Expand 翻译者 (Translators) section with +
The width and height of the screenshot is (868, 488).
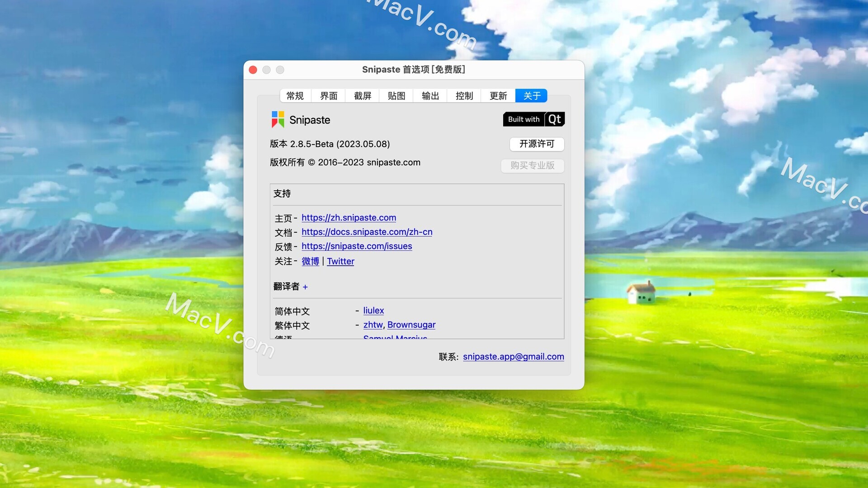[x=305, y=287]
